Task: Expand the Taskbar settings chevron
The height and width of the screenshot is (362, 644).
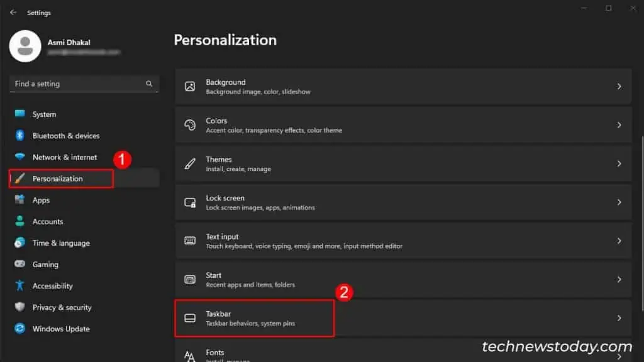Action: point(619,318)
